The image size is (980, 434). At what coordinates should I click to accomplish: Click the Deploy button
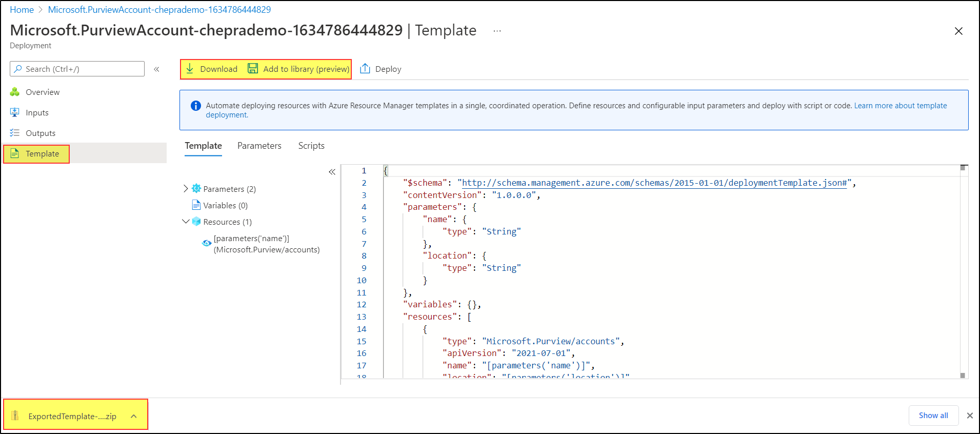tap(381, 69)
